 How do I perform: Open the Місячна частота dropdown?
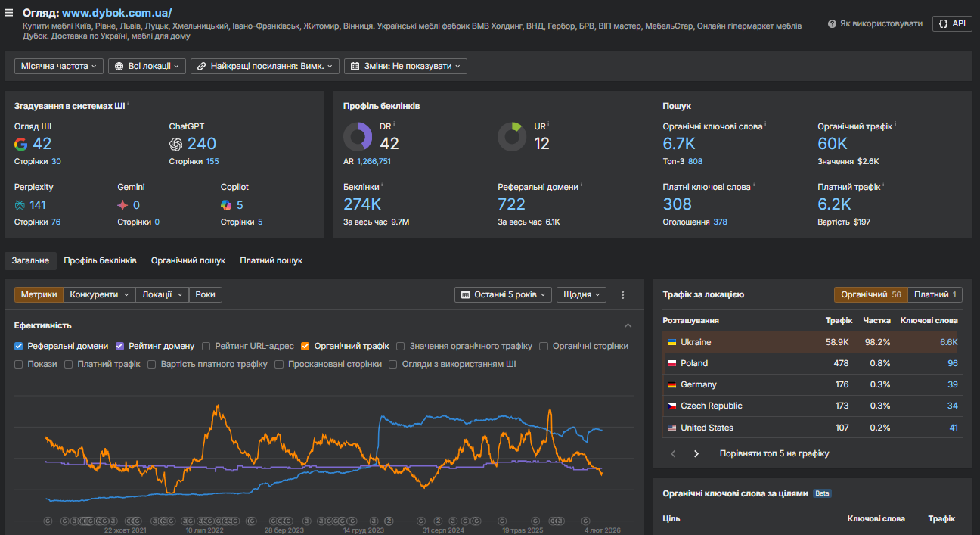tap(58, 66)
